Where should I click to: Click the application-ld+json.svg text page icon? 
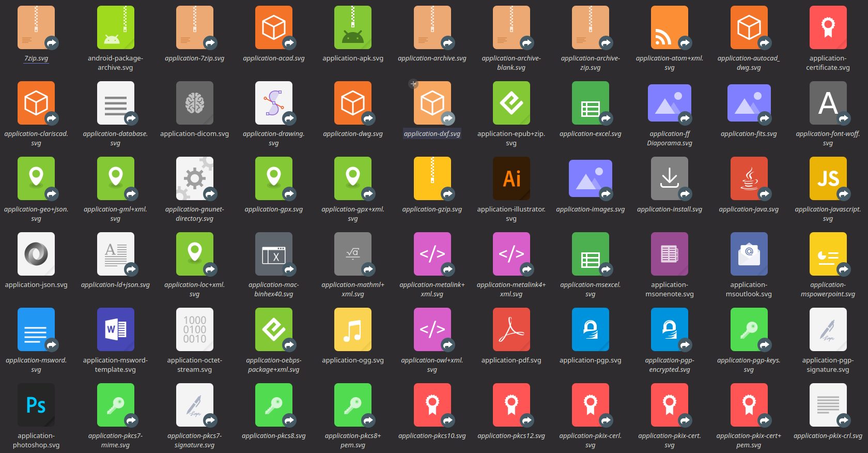coord(116,254)
